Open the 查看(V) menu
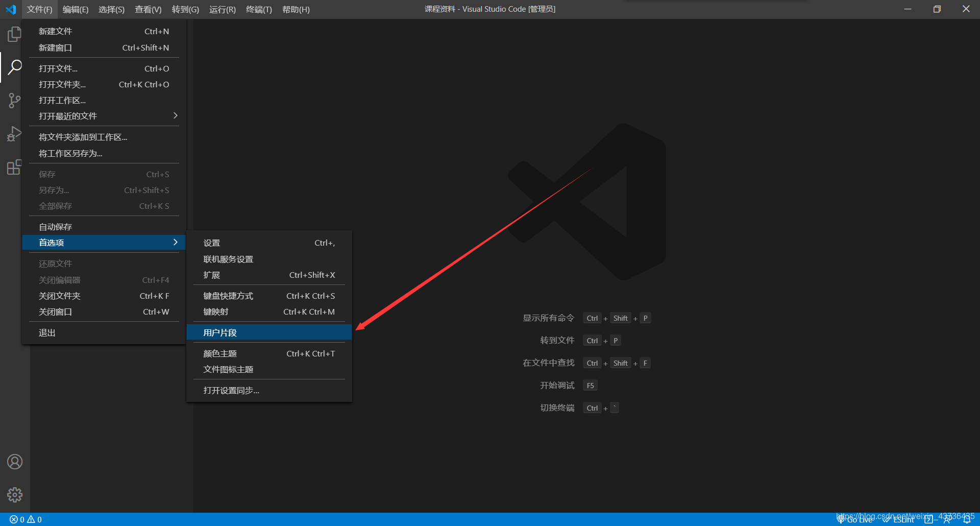980x526 pixels. 148,9
